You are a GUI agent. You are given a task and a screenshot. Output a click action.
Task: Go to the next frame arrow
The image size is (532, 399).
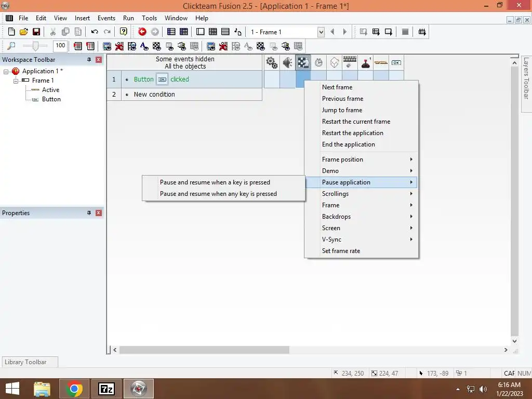[345, 32]
